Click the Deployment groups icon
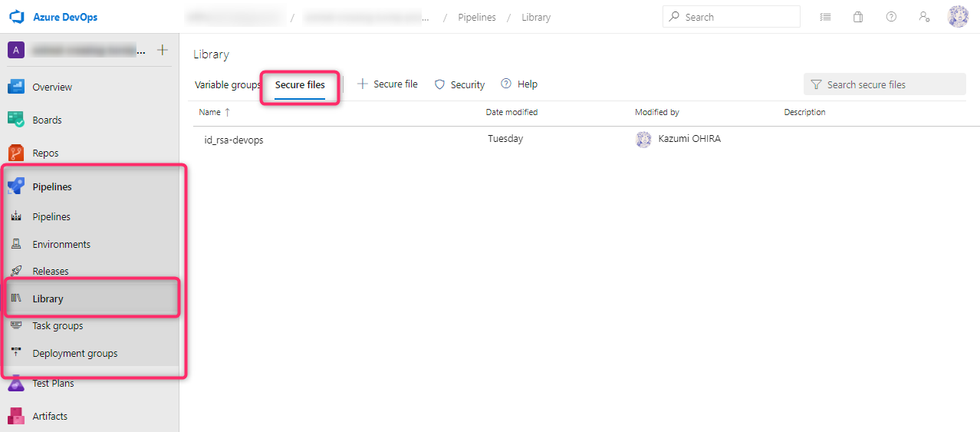 point(16,353)
